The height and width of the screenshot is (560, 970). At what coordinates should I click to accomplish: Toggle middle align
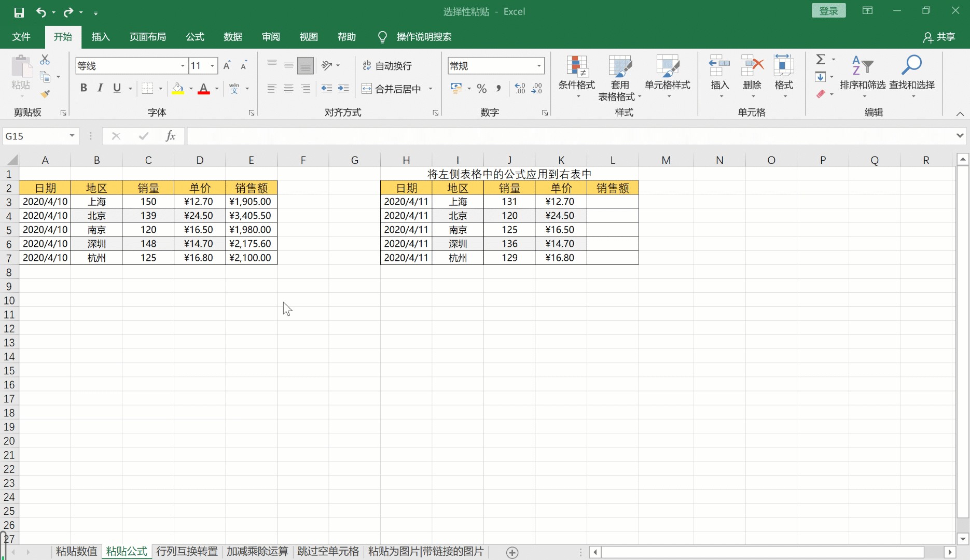click(289, 65)
